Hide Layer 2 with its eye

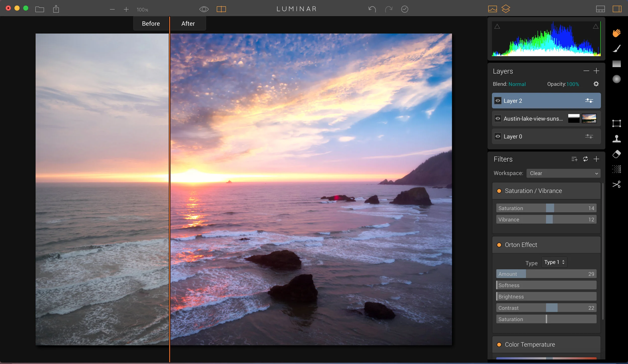(x=498, y=101)
